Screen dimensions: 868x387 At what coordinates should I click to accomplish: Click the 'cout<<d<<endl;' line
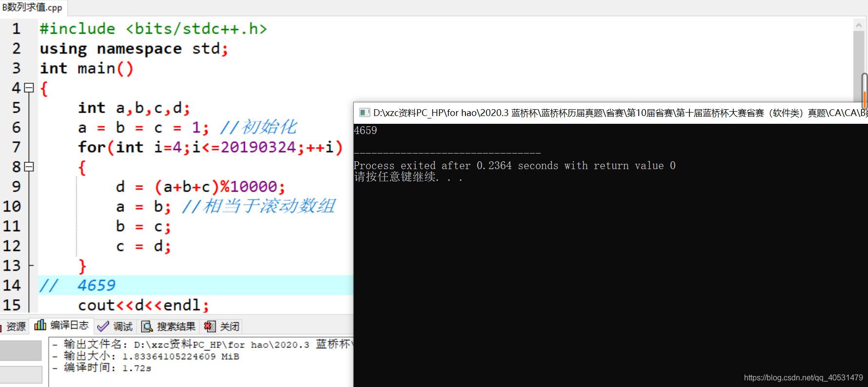point(143,305)
